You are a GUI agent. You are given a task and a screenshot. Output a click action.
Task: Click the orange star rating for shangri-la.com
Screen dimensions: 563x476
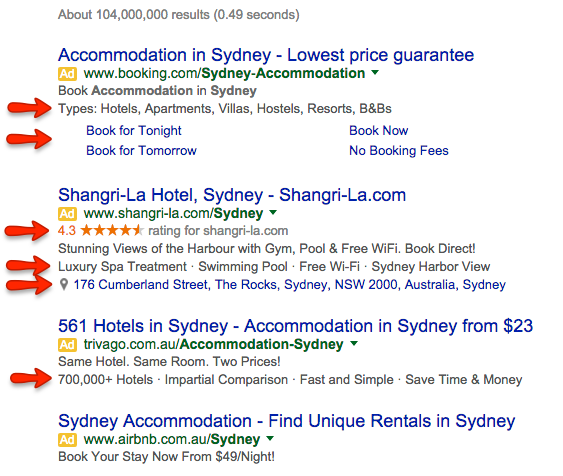pos(112,230)
